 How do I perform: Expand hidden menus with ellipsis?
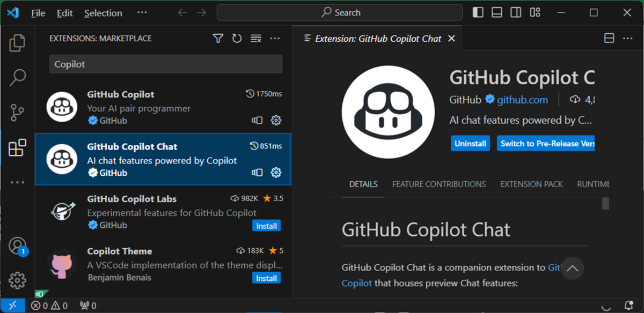click(x=142, y=12)
